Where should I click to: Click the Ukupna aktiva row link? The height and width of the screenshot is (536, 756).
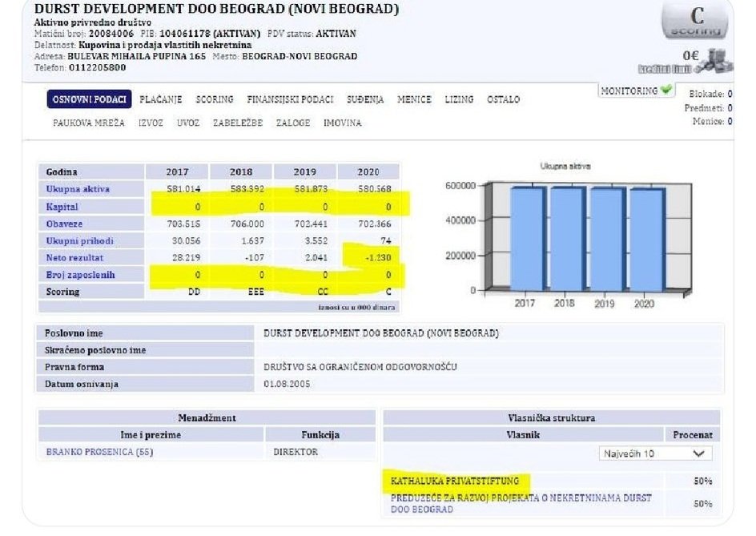point(78,189)
